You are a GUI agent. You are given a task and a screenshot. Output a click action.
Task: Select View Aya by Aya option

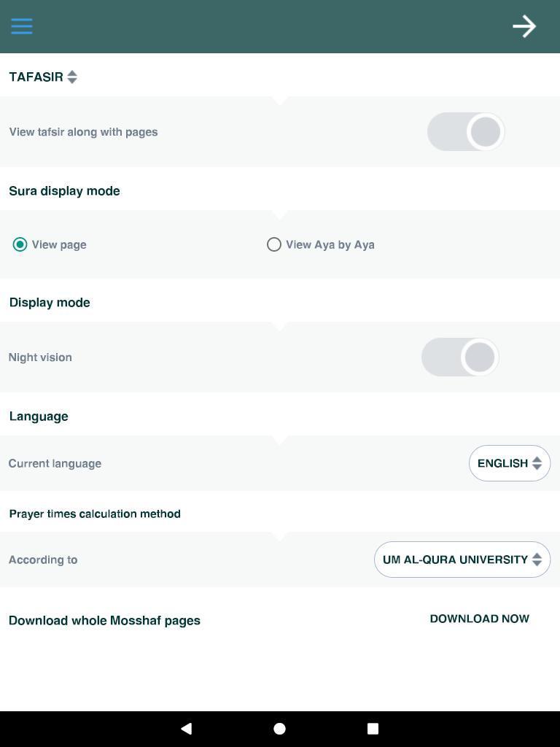point(274,244)
